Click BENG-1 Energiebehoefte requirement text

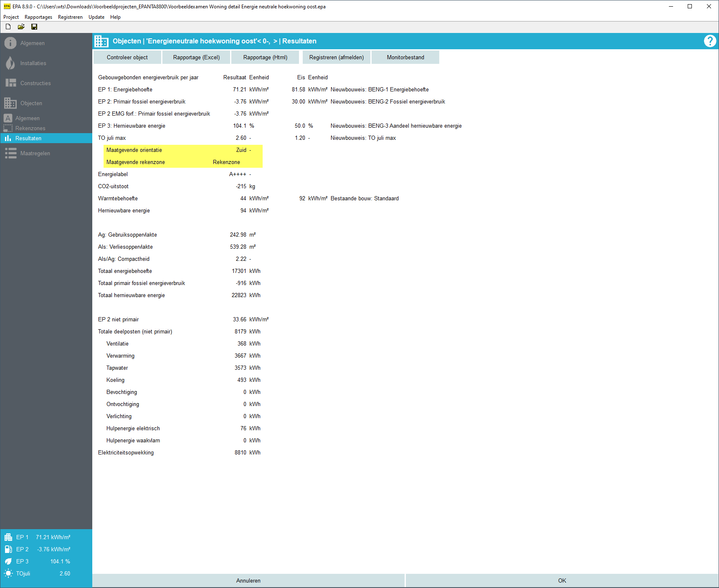click(380, 89)
